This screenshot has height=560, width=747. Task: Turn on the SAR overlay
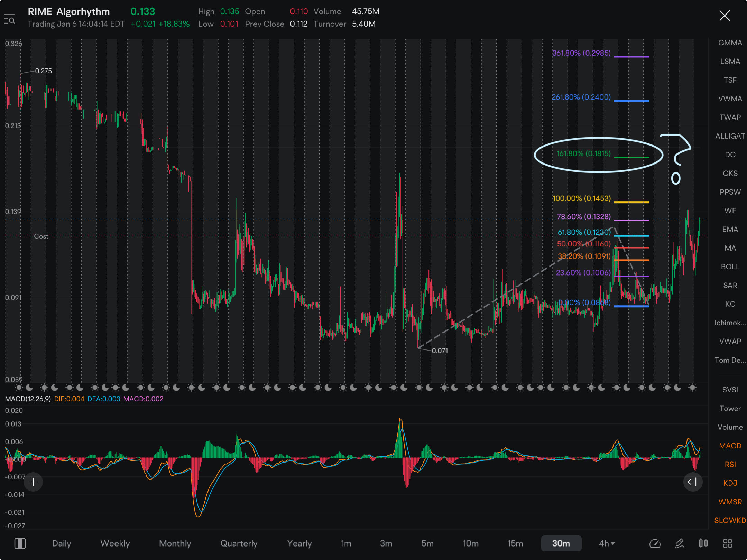(730, 285)
